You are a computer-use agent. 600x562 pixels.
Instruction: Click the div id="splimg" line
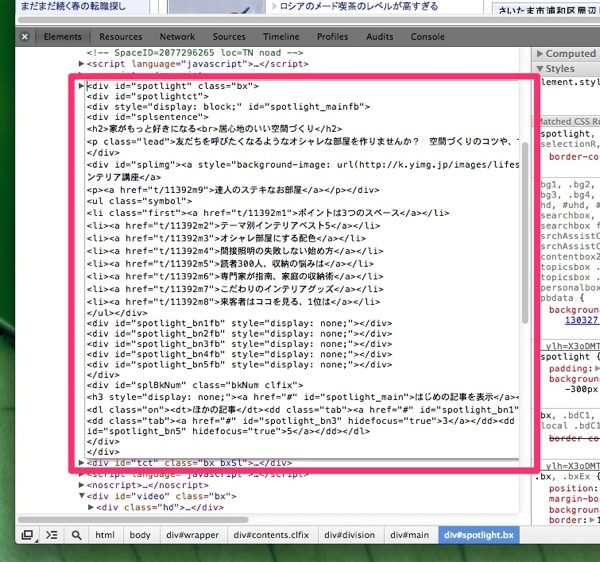pyautogui.click(x=303, y=165)
